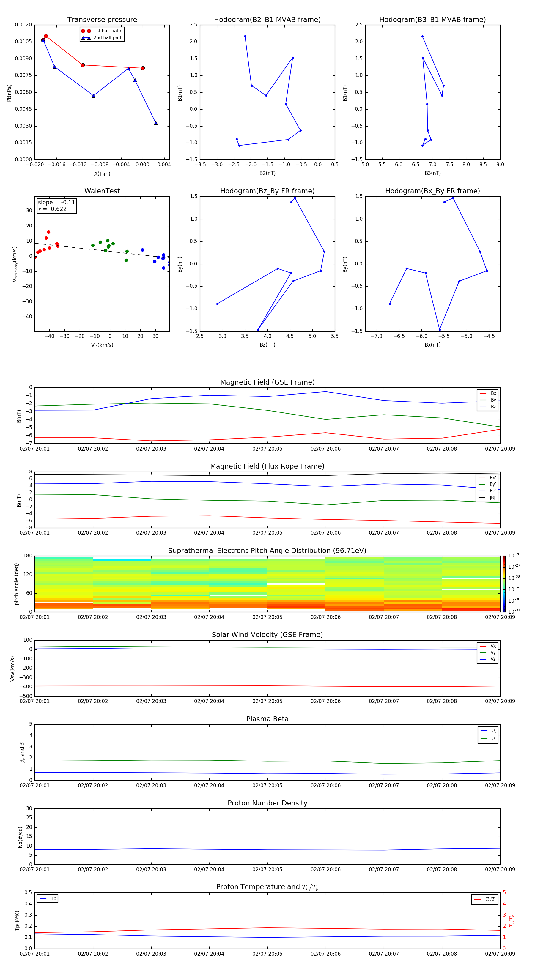Click the 'slope = -0.11' annotation

coord(56,203)
